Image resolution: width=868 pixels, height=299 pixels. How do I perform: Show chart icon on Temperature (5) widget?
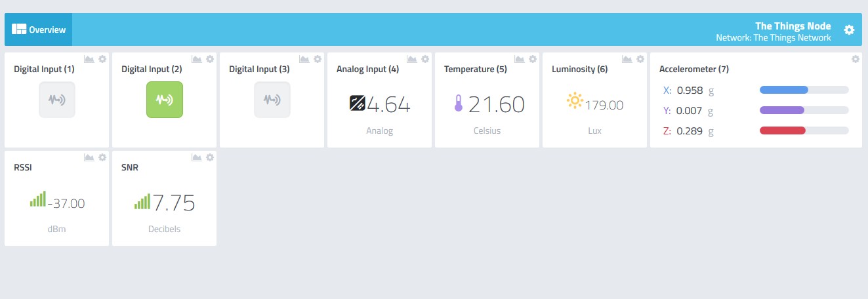click(x=520, y=59)
